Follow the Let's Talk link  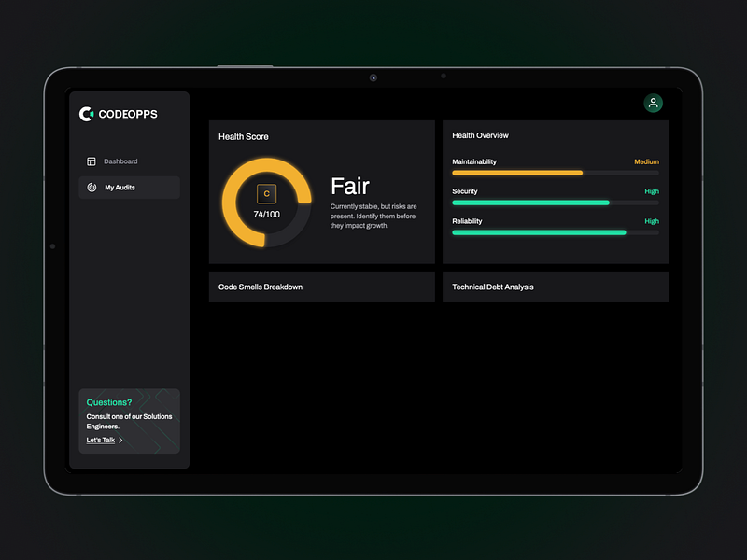(101, 440)
